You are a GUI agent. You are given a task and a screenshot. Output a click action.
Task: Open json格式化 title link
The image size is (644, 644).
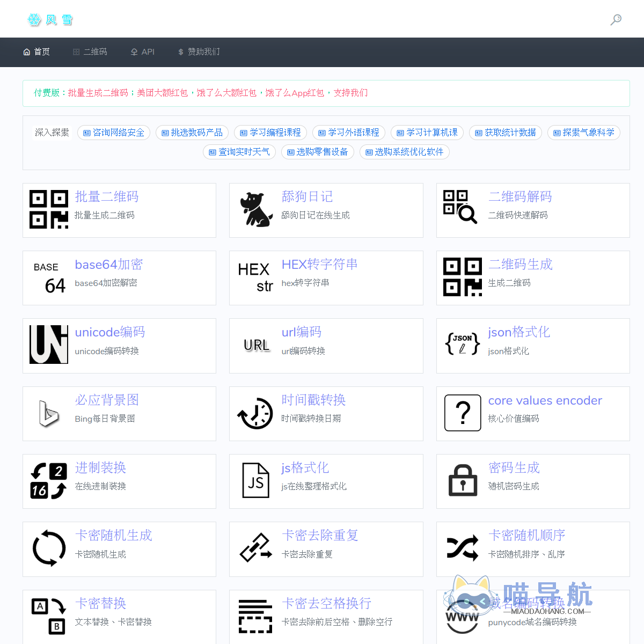(x=519, y=332)
